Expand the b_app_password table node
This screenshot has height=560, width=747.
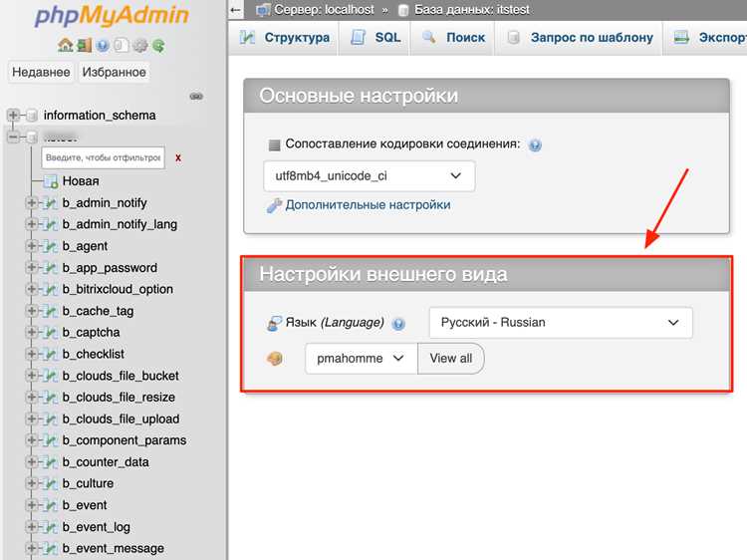[32, 267]
